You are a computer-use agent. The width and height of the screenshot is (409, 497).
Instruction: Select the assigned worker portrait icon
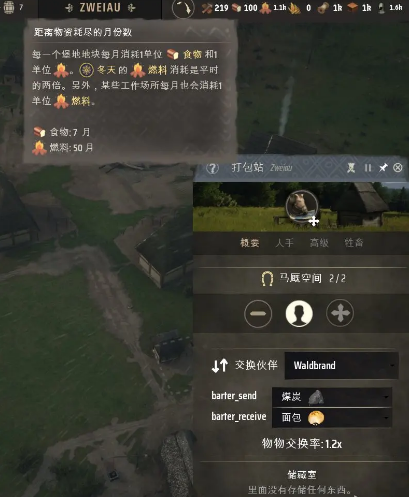299,313
